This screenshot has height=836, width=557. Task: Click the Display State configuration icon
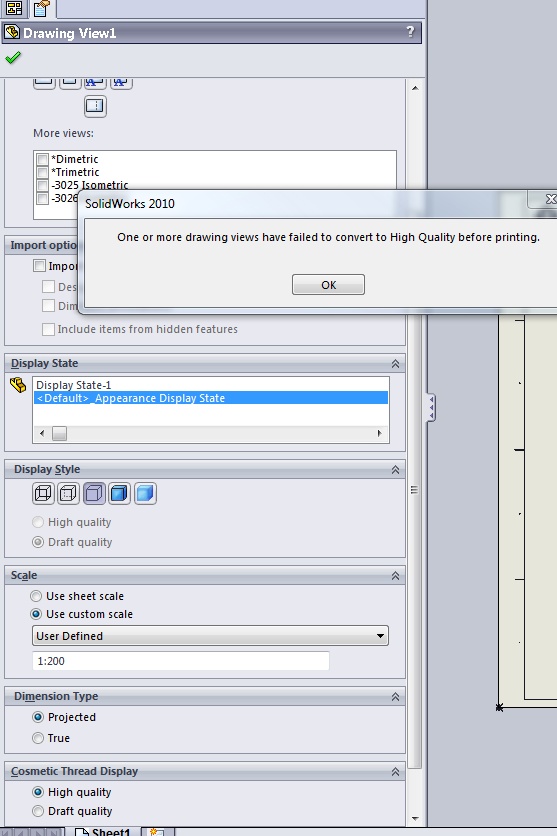tap(18, 385)
